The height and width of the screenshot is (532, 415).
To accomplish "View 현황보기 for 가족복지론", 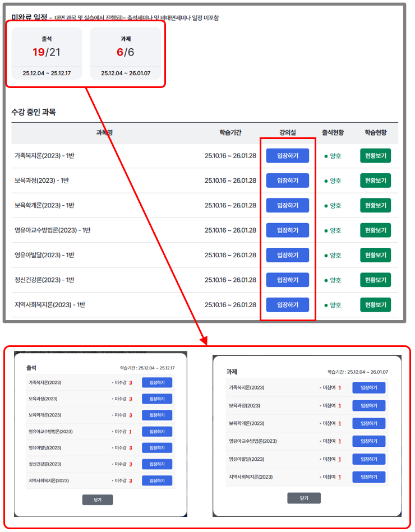I will pos(375,156).
